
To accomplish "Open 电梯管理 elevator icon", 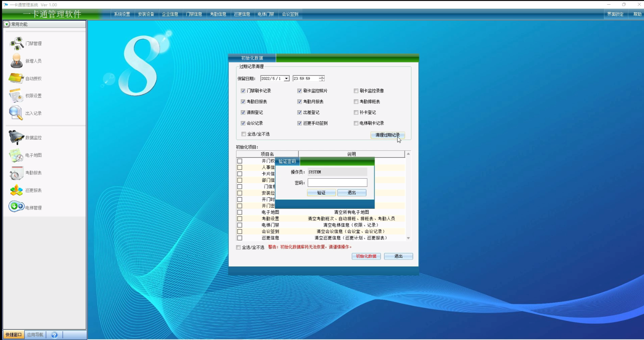I will tap(16, 207).
